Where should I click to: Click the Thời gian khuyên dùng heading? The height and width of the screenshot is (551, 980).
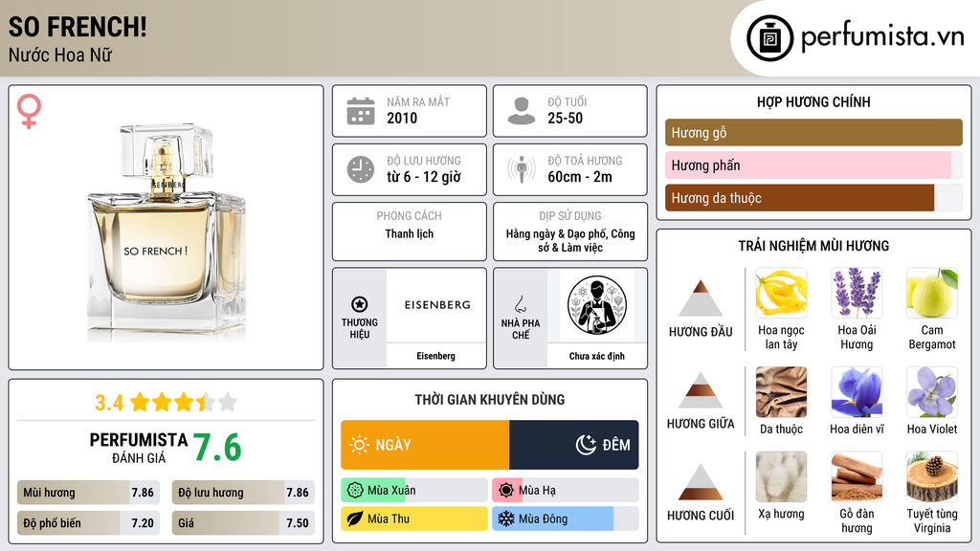tap(490, 400)
